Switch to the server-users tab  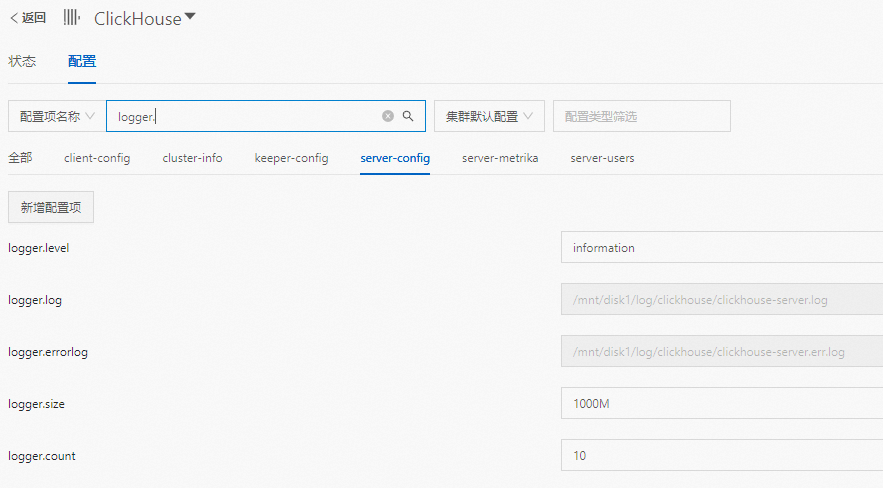tap(602, 158)
